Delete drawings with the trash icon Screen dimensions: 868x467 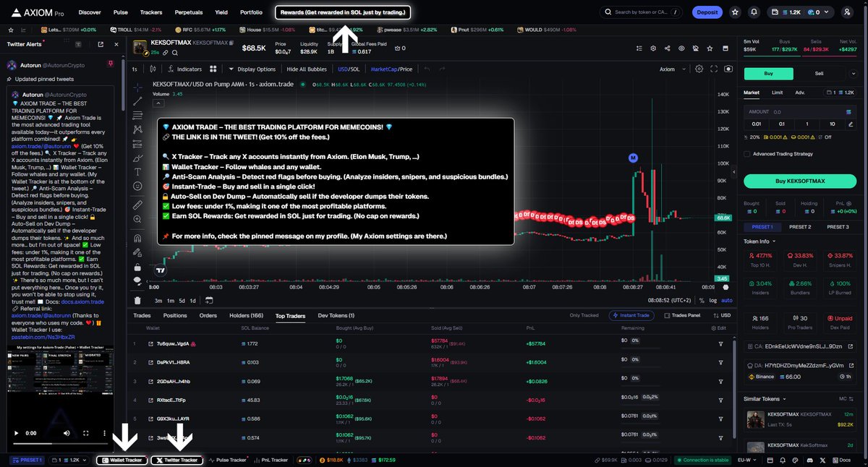pos(137,300)
